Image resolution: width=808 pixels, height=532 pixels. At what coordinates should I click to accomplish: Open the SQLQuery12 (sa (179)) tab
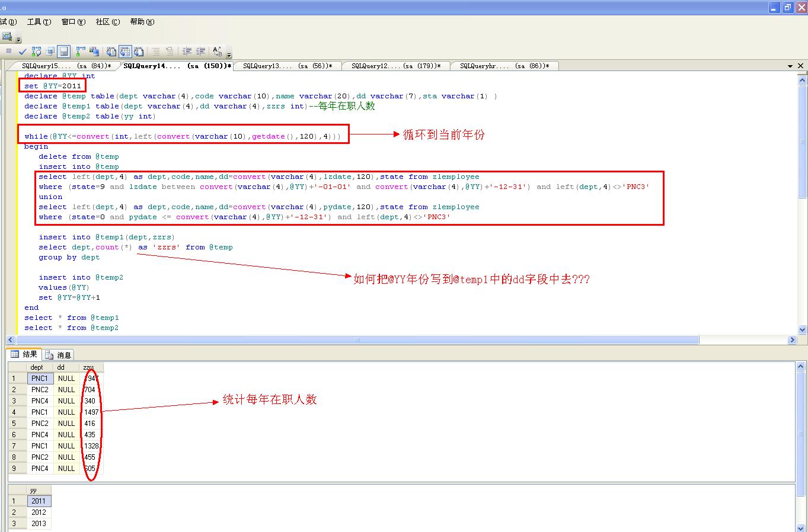pos(396,66)
